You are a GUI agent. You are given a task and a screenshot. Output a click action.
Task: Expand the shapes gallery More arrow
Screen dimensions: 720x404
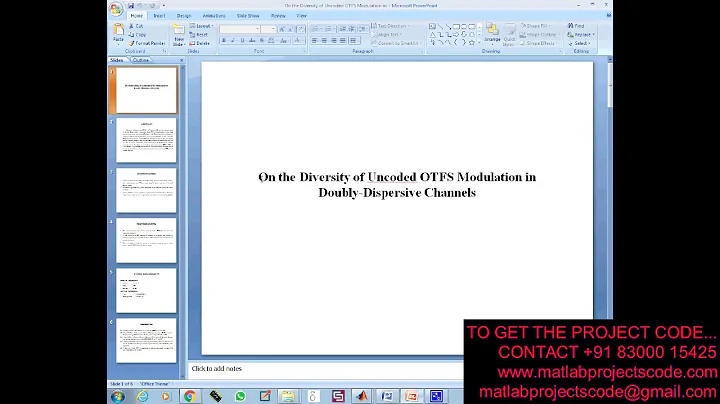click(x=479, y=43)
